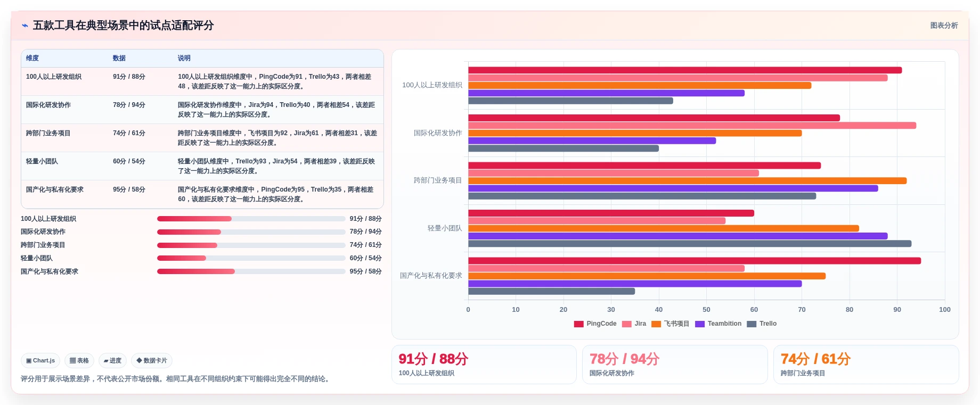Viewport: 980px width, 405px height.
Task: Click the 轻量小团队 progress bar
Action: 251,258
